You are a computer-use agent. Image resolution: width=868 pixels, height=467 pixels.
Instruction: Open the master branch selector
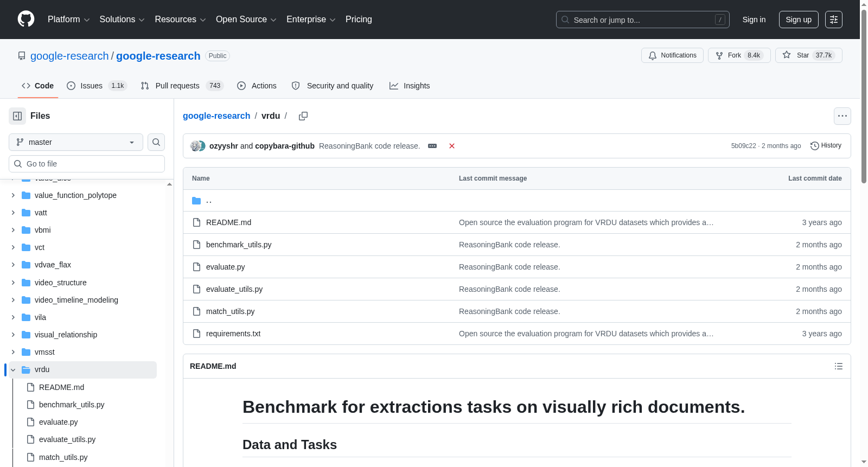click(x=76, y=142)
